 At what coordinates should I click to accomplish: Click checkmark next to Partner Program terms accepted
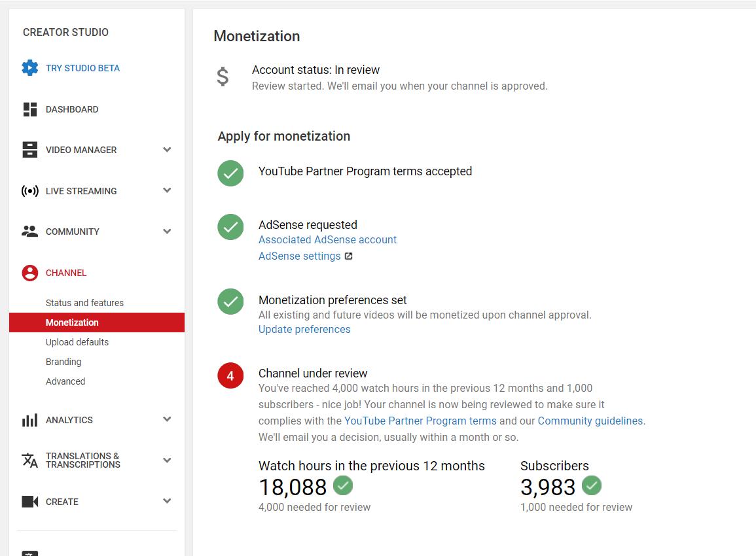(230, 173)
